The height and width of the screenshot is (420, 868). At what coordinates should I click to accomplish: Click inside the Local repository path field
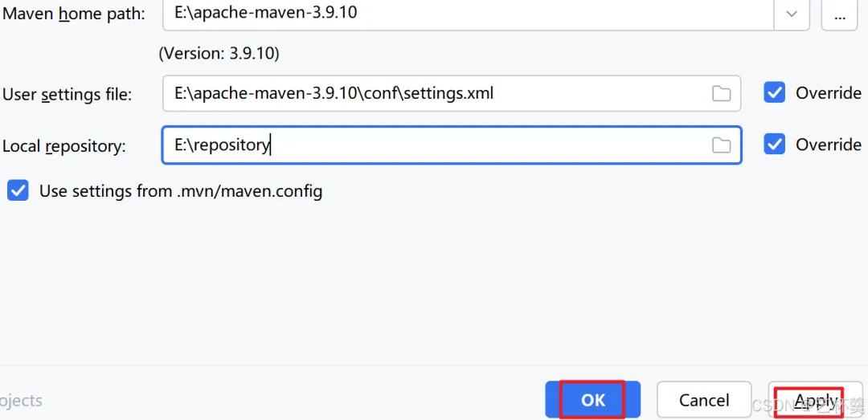482,145
